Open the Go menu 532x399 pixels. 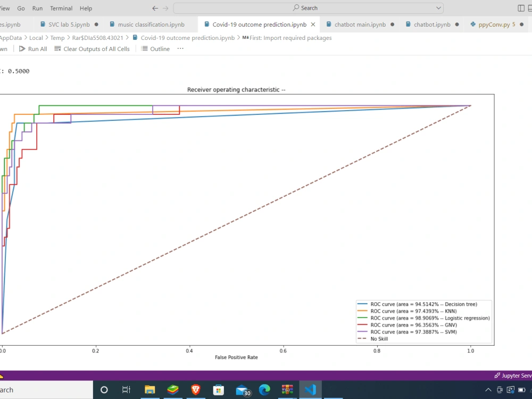(x=21, y=8)
